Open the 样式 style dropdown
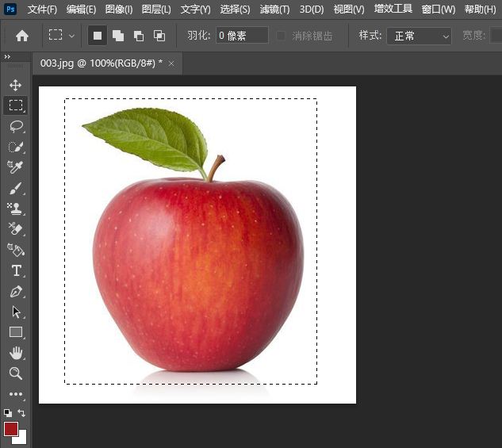Viewport: 502px width, 448px height. [x=419, y=36]
